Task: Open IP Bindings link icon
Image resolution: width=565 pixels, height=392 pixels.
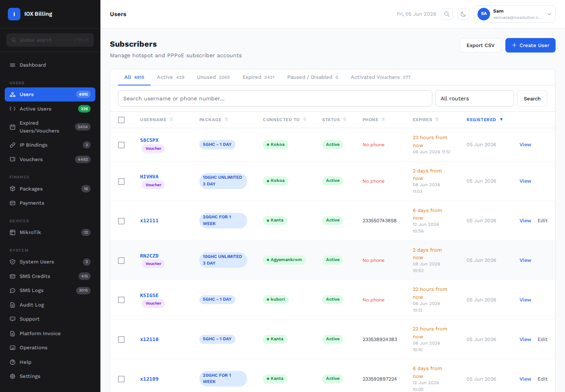Action: pyautogui.click(x=13, y=145)
